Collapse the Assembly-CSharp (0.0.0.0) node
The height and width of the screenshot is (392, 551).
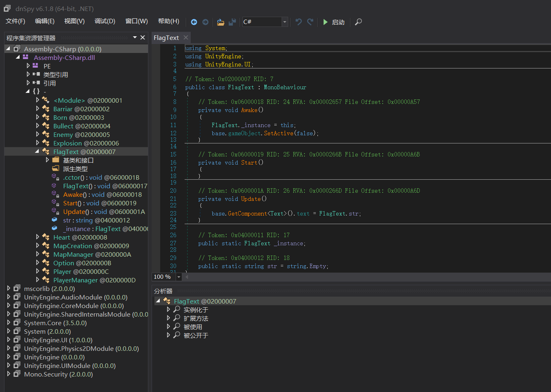(8, 48)
